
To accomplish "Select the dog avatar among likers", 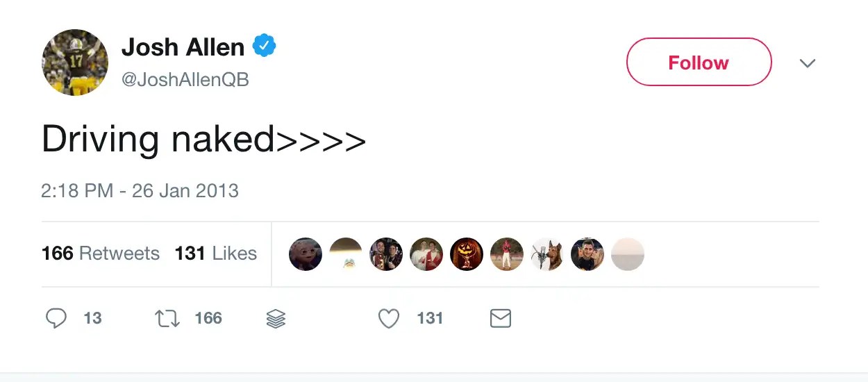I will pyautogui.click(x=547, y=254).
